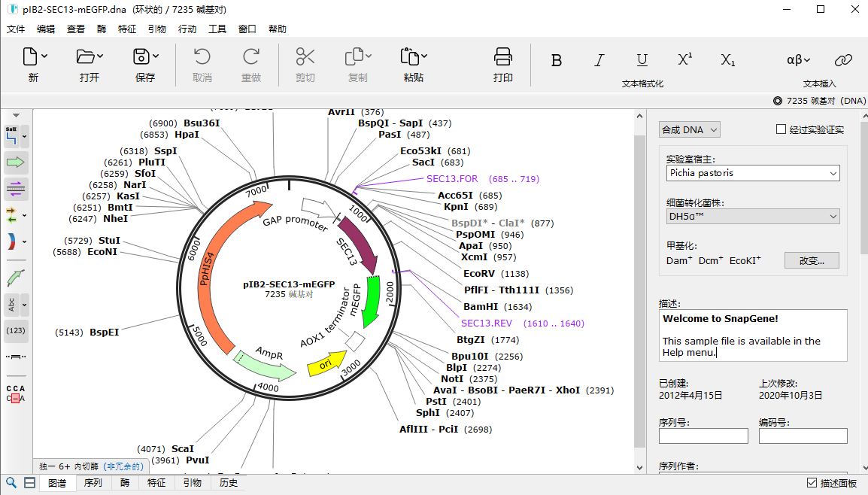This screenshot has height=495, width=868.
Task: Click the insert hyperlink chain icon
Action: tap(843, 59)
